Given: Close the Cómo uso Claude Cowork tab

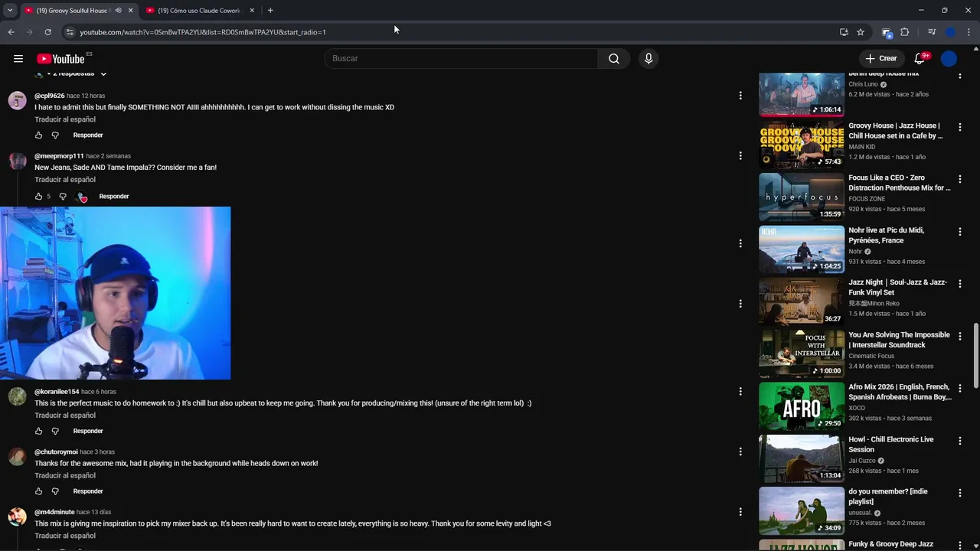Looking at the screenshot, I should click(252, 11).
